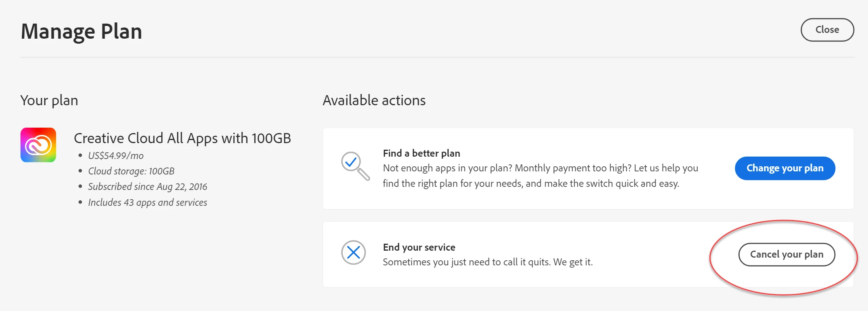
Task: Click the Manage Plan heading
Action: pyautogui.click(x=81, y=31)
